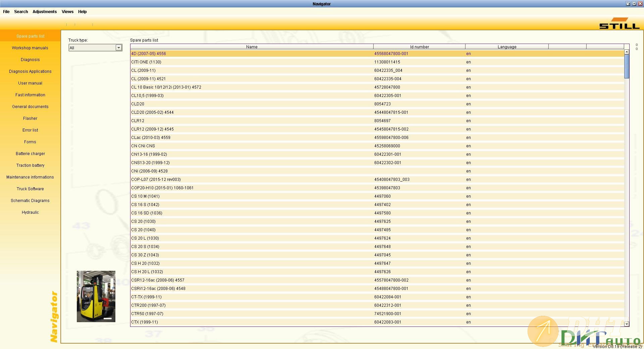Select the CL10,5 (1999-03) row
644x349 pixels.
tap(377, 96)
